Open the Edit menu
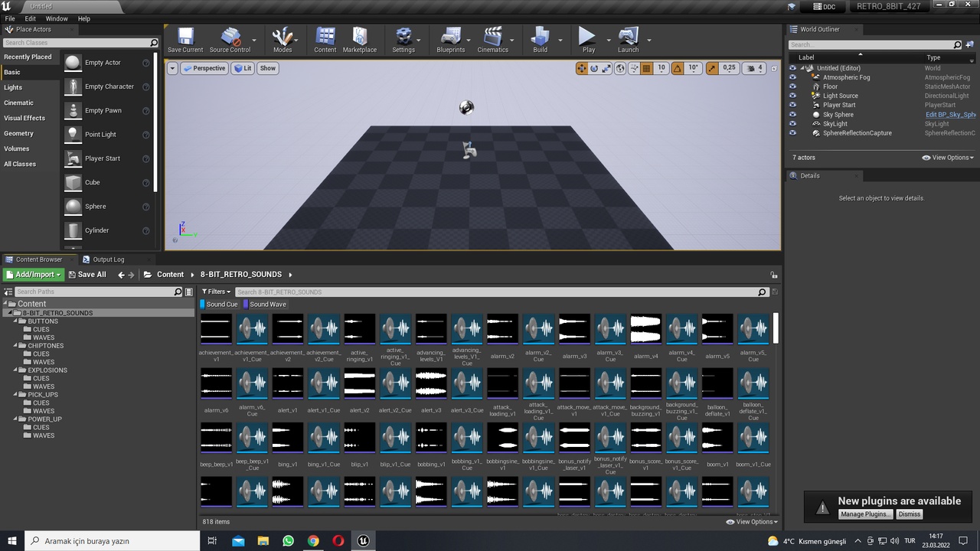 click(x=31, y=18)
